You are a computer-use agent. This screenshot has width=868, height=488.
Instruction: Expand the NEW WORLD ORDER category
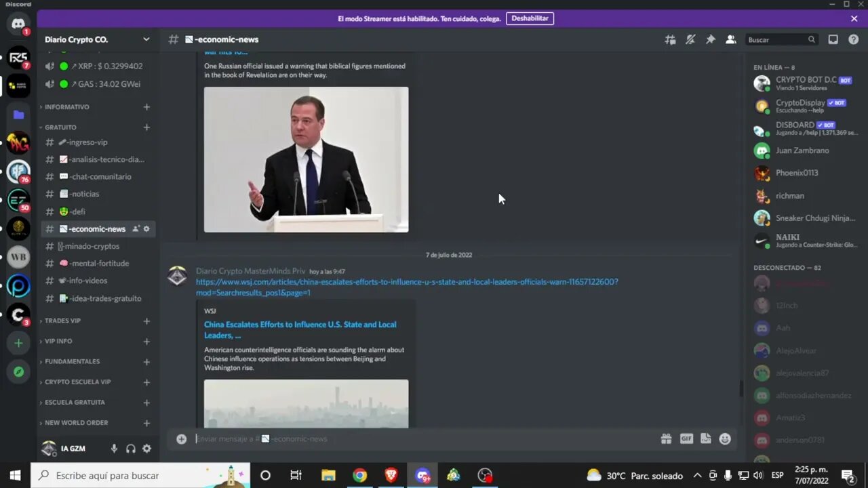[76, 422]
